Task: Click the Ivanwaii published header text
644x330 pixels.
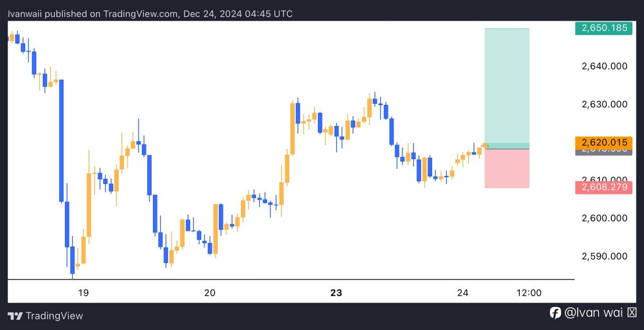Action: pos(150,14)
